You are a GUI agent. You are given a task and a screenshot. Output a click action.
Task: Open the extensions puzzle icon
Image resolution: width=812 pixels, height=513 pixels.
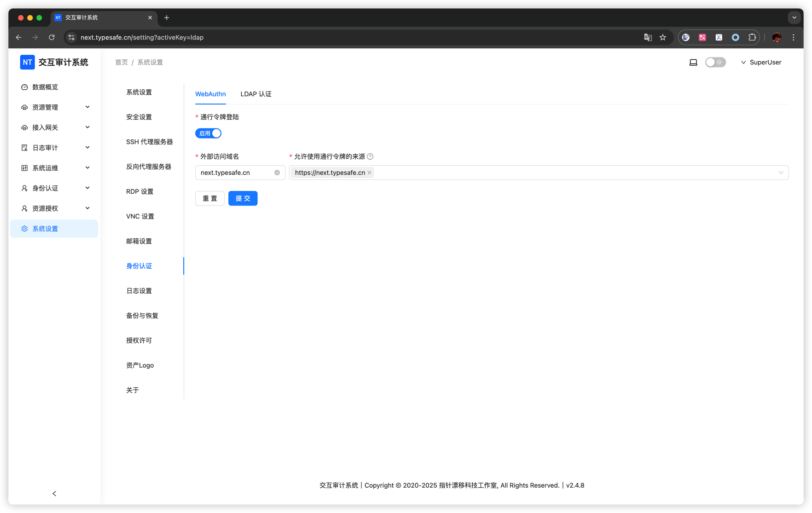(x=752, y=37)
